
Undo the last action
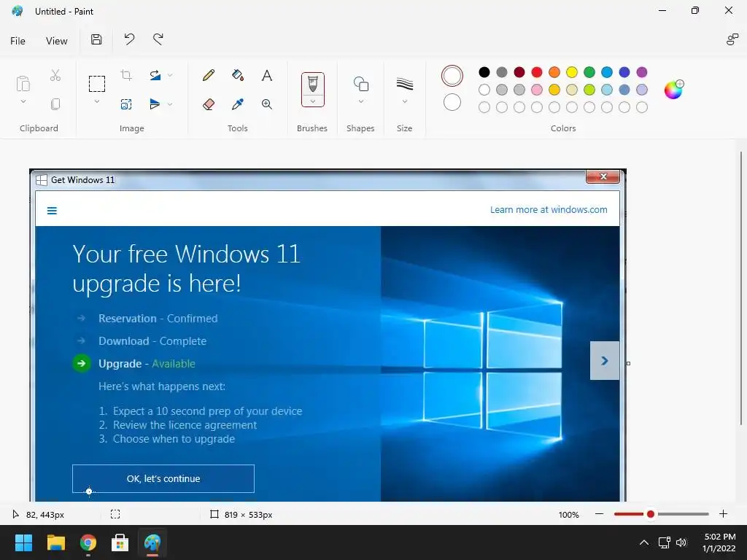pos(129,39)
